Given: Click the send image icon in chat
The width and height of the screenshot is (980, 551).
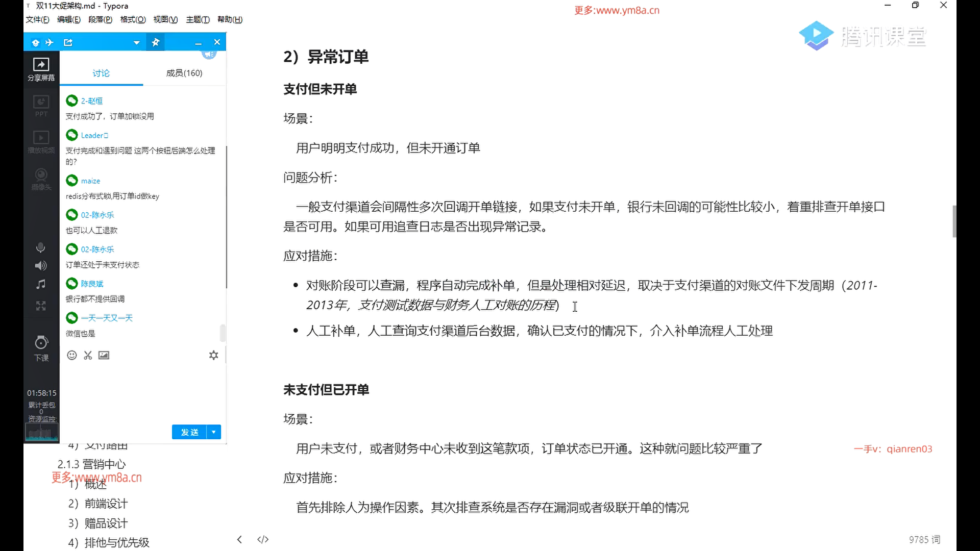Looking at the screenshot, I should tap(104, 355).
